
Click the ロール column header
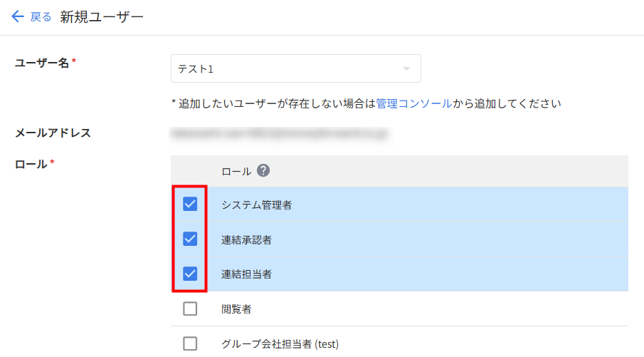point(236,172)
